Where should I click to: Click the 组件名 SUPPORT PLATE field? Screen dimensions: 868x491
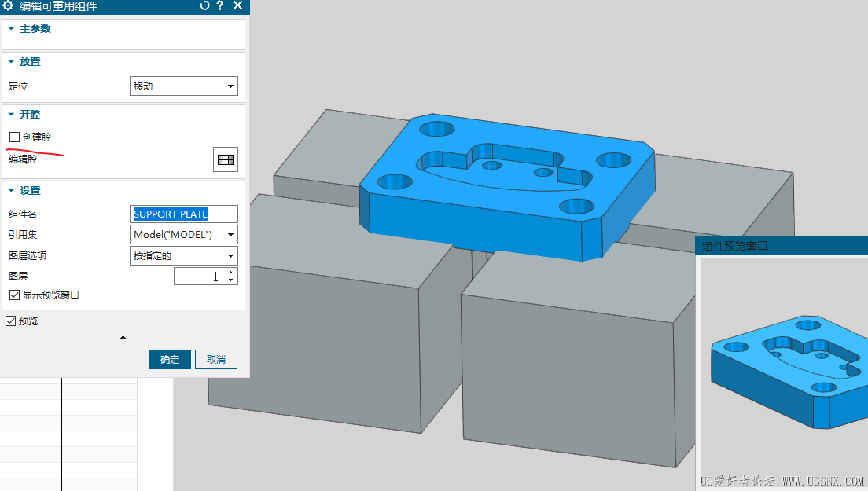click(184, 214)
